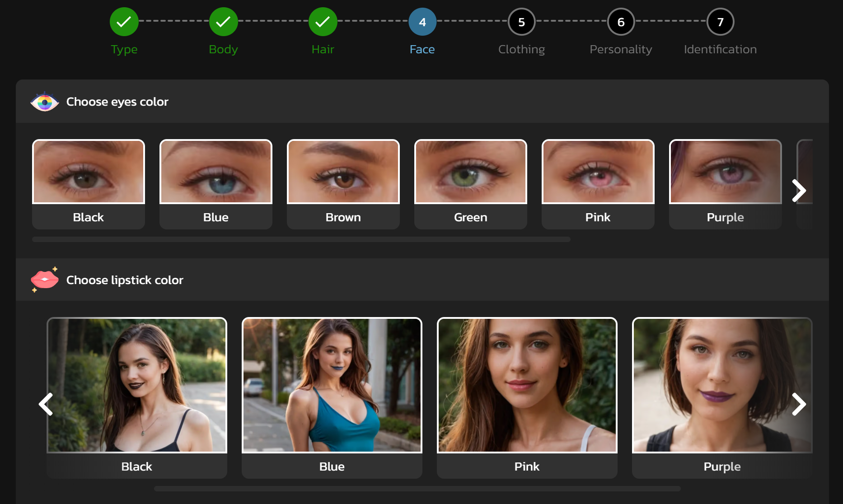Choose Blue eyes thumbnail
The height and width of the screenshot is (504, 843).
[216, 172]
